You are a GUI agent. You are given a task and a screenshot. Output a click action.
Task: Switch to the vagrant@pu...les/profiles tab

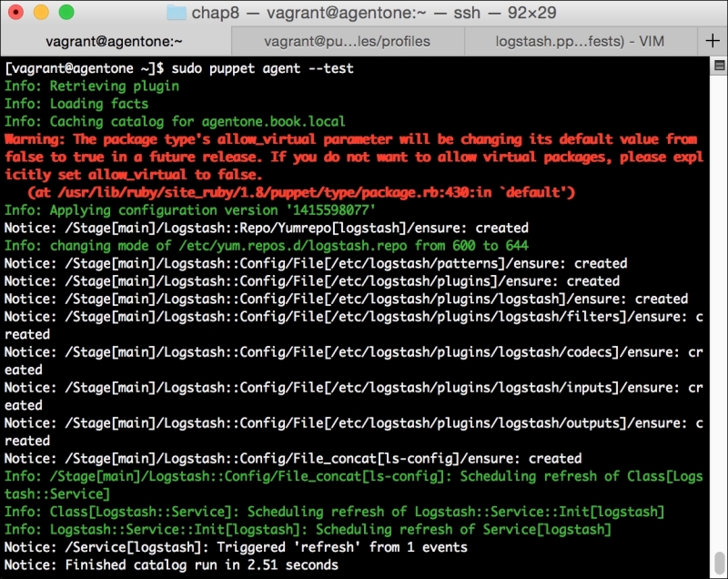pos(348,41)
